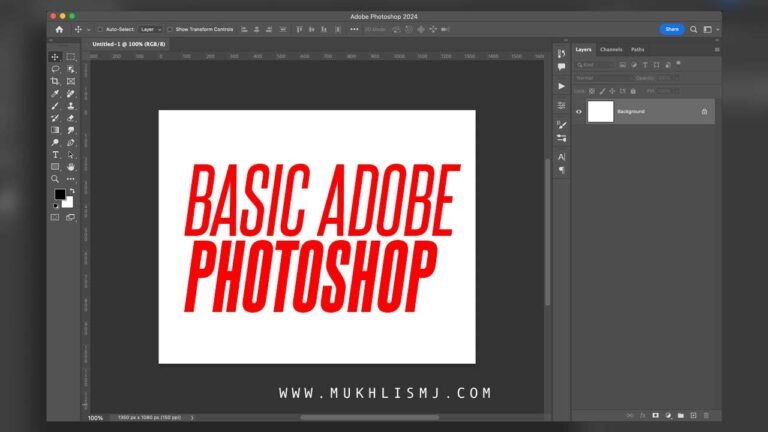
Task: Select the Horizontal Type tool
Action: [x=55, y=155]
